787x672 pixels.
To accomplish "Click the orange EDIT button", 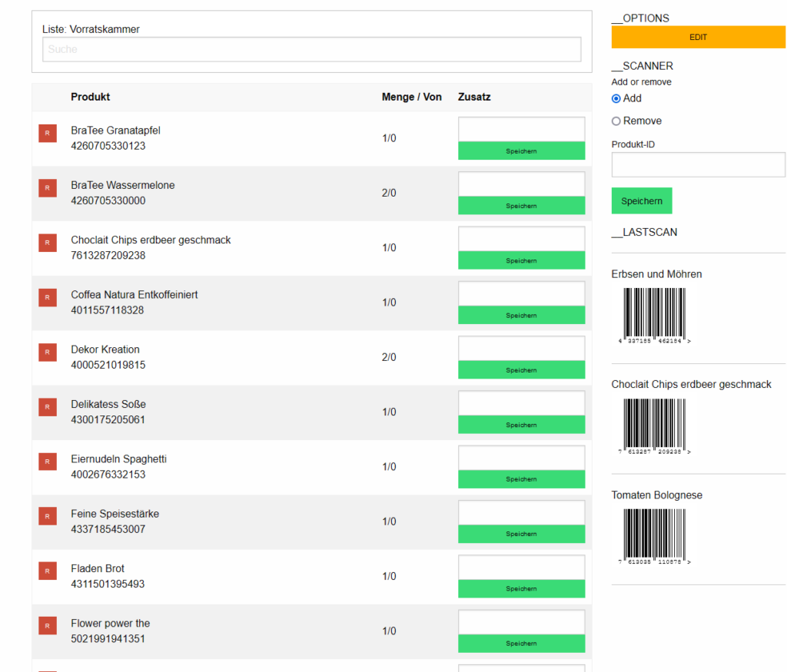I will [x=698, y=37].
